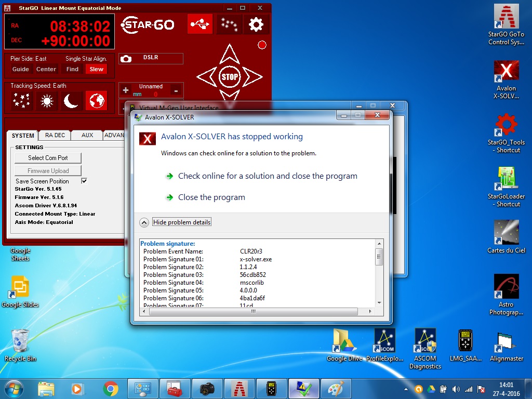Open Google Slides desktop icon

20,292
